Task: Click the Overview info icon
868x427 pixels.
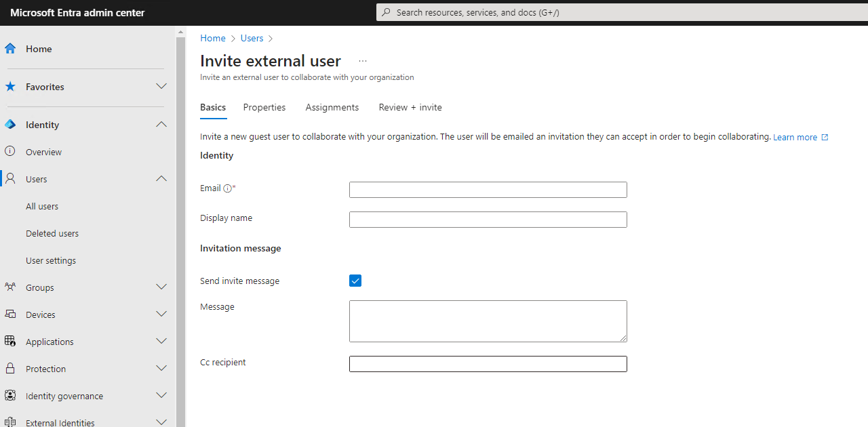Action: pos(10,152)
